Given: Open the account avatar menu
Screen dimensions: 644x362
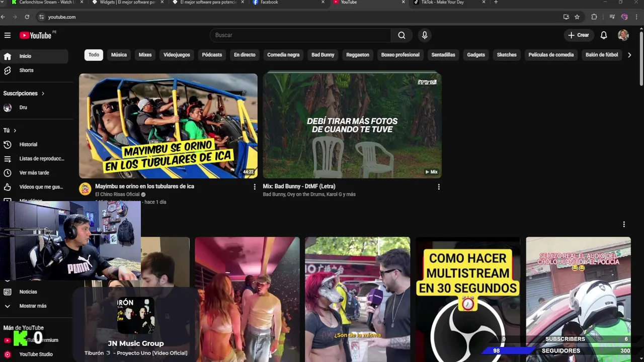Looking at the screenshot, I should [x=623, y=35].
